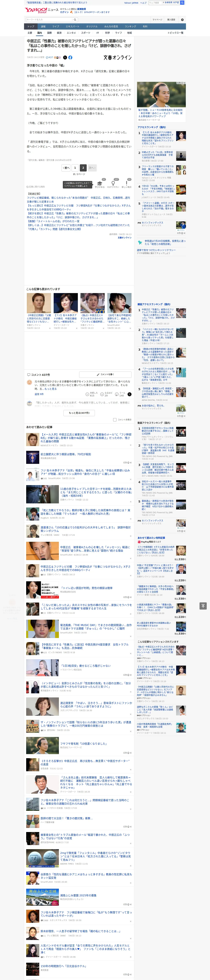
Task: Open マイページ link
Action: click(157, 19)
